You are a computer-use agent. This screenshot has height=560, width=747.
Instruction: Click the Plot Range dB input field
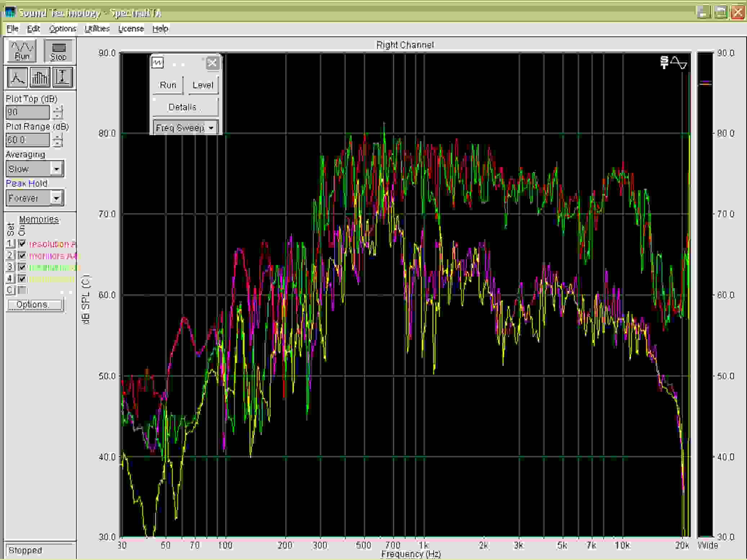point(27,140)
